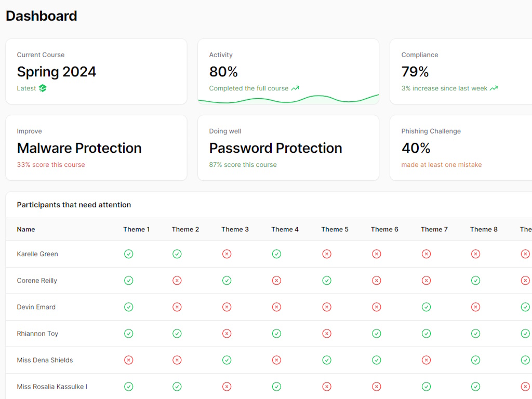
Task: Select participant name Karelle Green
Action: click(x=37, y=254)
